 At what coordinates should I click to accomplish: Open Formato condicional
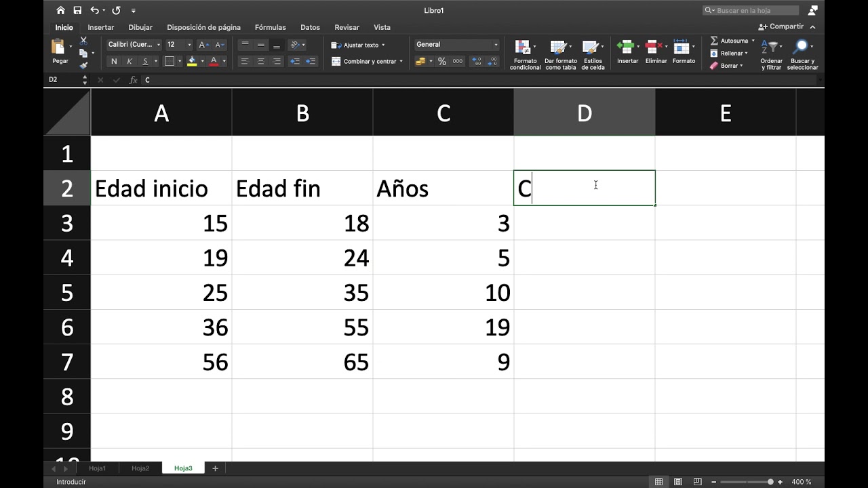point(525,54)
